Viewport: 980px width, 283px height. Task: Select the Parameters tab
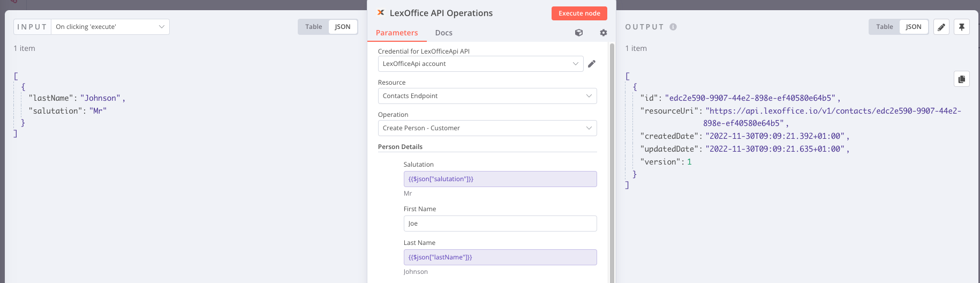click(x=397, y=33)
